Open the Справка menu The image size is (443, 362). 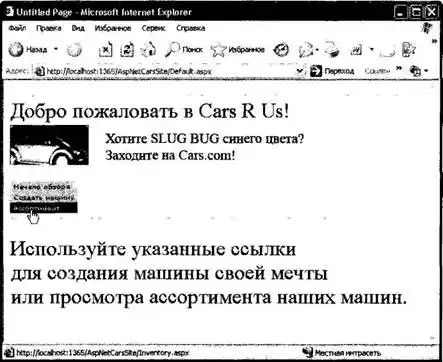click(x=190, y=28)
